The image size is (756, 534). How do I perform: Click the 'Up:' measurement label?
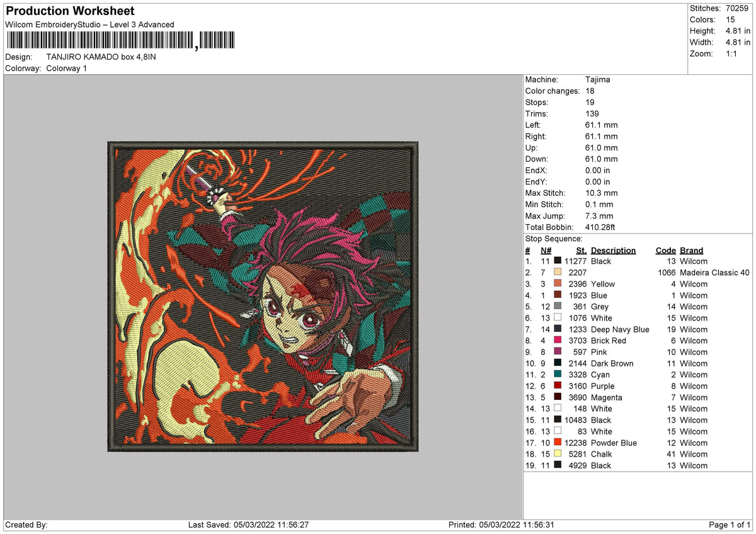(x=532, y=147)
